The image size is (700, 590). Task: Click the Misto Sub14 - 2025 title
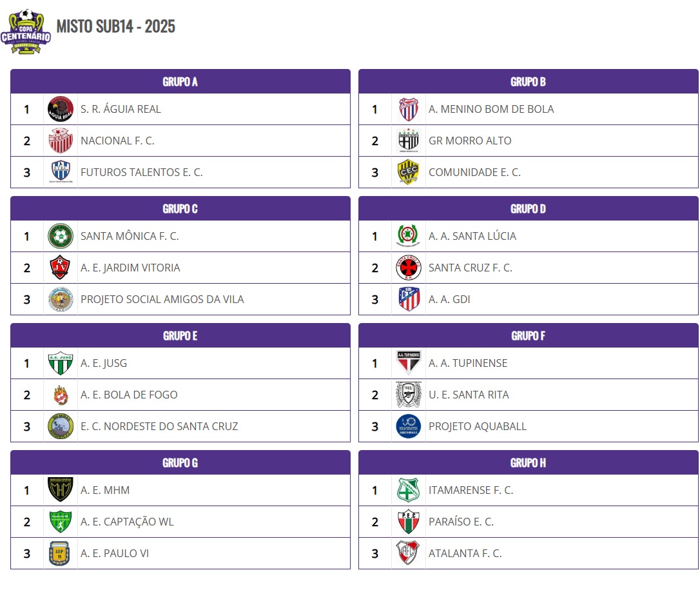[x=115, y=26]
